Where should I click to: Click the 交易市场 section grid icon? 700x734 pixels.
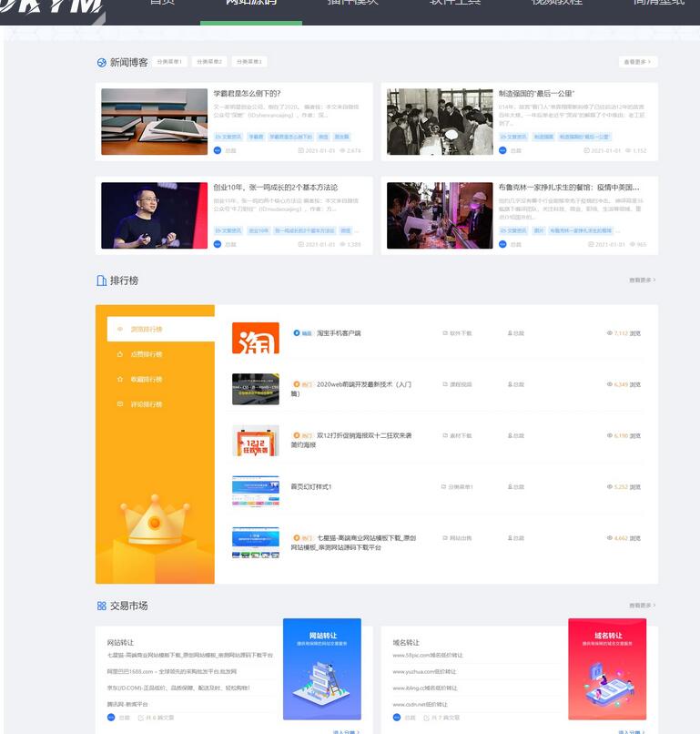pyautogui.click(x=102, y=606)
